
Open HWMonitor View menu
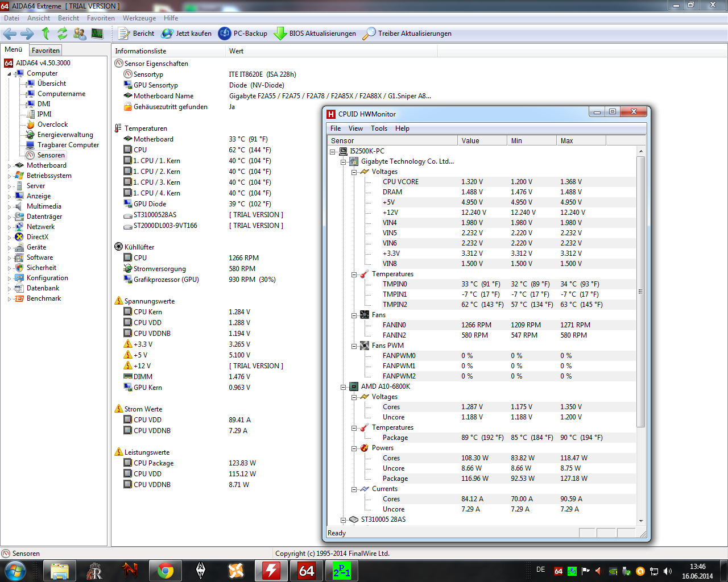click(355, 128)
